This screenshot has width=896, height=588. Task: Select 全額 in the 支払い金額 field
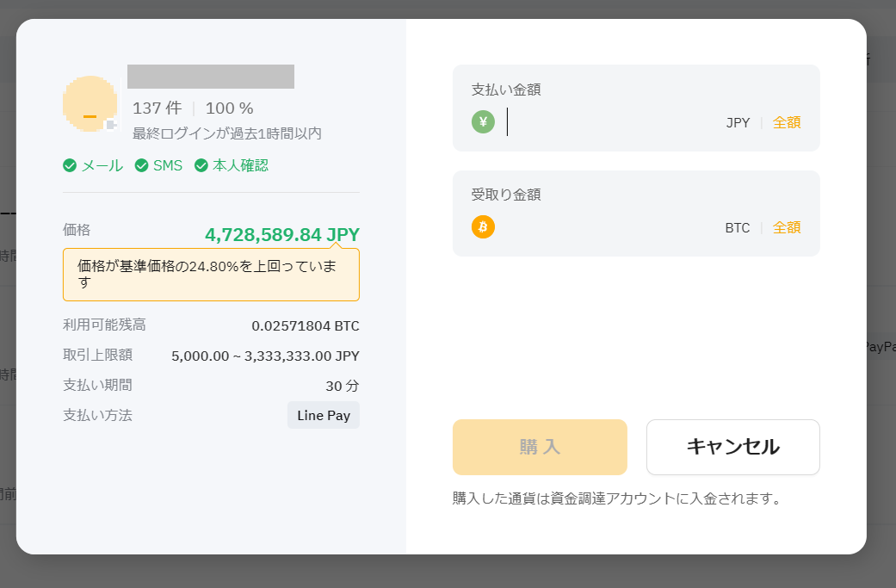(x=787, y=122)
